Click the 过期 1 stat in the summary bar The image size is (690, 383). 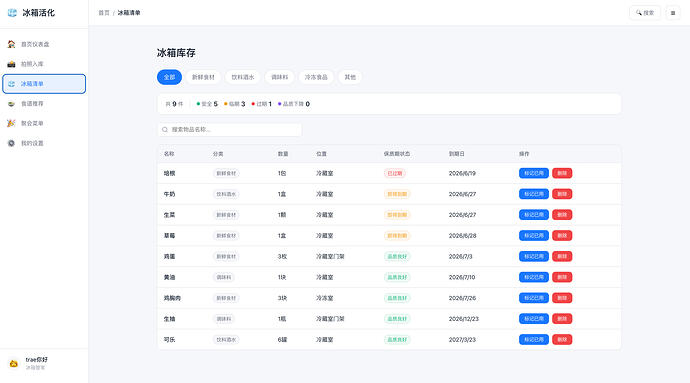(261, 104)
